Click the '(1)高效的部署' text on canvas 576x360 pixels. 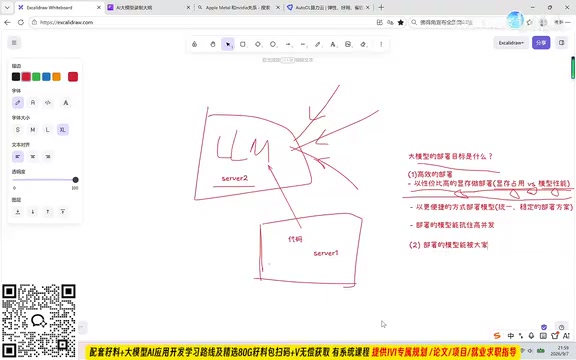pos(430,174)
